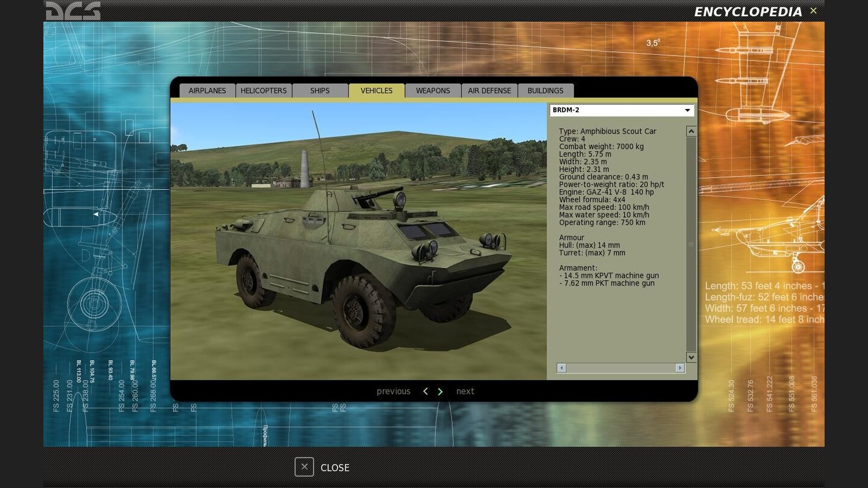This screenshot has width=868, height=488.
Task: Click 'Operating range: 750 km' text
Action: pyautogui.click(x=602, y=222)
